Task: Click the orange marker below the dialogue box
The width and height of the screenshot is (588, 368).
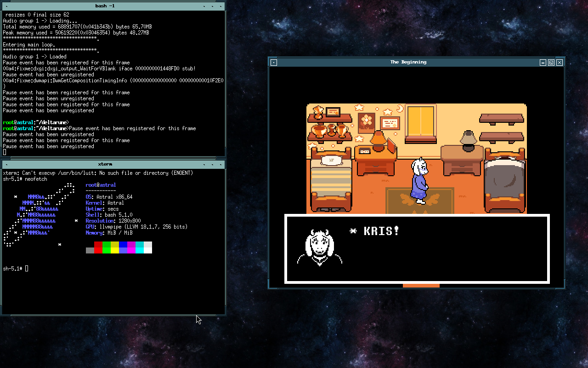Action: click(x=421, y=285)
